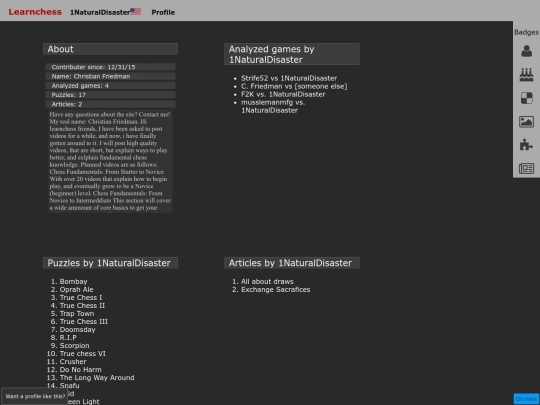This screenshot has width=540, height=405.
Task: Click the user profile badge icon
Action: (526, 51)
